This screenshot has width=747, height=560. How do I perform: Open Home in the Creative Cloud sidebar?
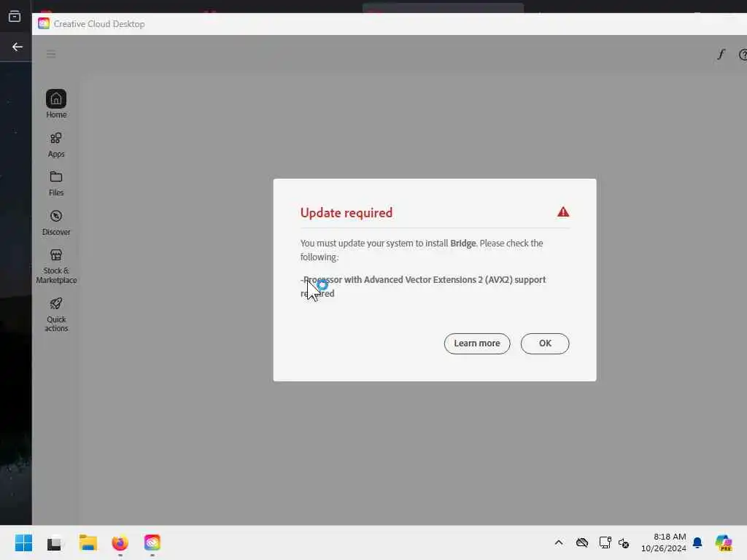point(56,104)
